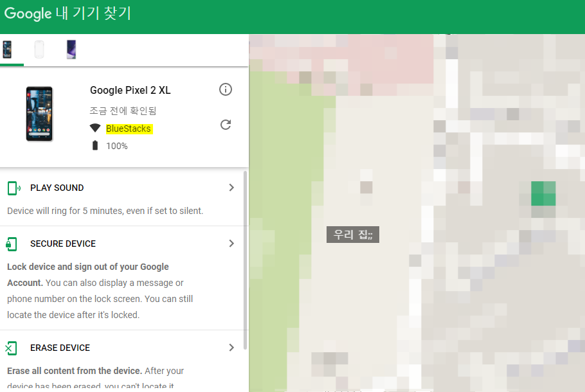Click the ERASE DEVICE icon
The height and width of the screenshot is (392, 585).
pos(11,348)
